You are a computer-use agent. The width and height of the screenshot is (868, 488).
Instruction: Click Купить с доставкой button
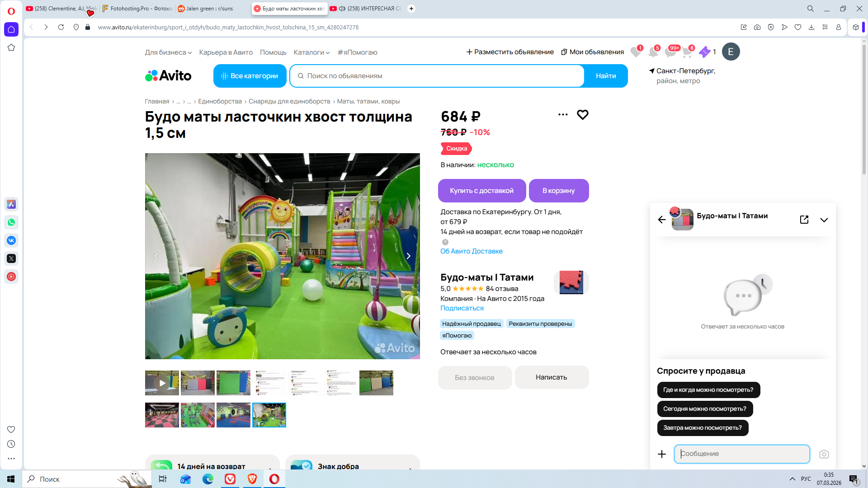[481, 191]
